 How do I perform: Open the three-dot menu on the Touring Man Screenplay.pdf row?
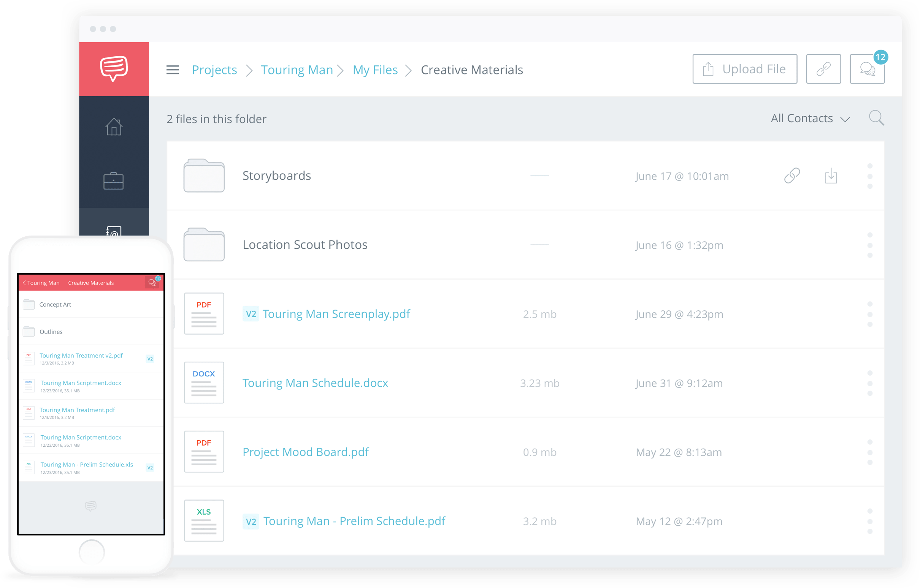tap(871, 314)
